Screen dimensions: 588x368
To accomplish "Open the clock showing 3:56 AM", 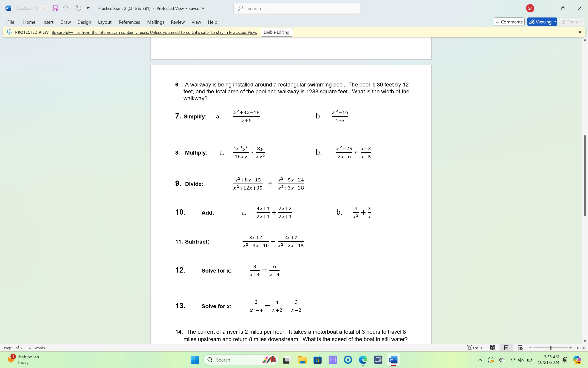I will [x=548, y=359].
